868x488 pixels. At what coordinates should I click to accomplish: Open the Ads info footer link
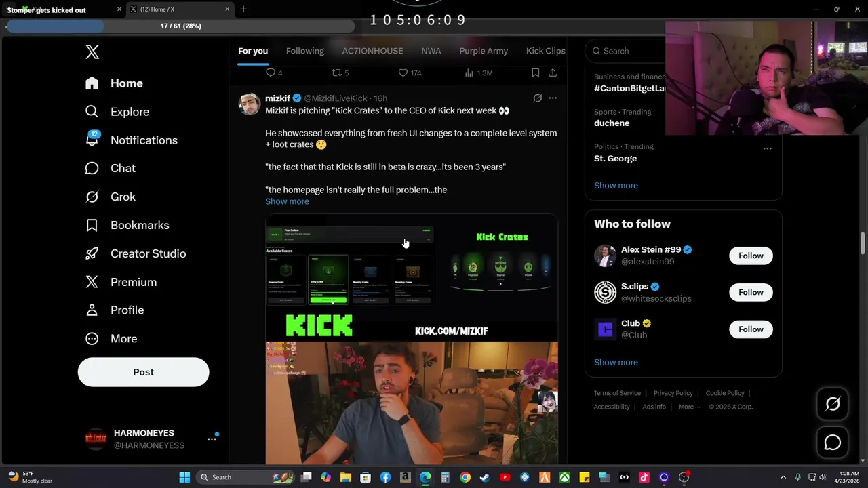point(654,407)
